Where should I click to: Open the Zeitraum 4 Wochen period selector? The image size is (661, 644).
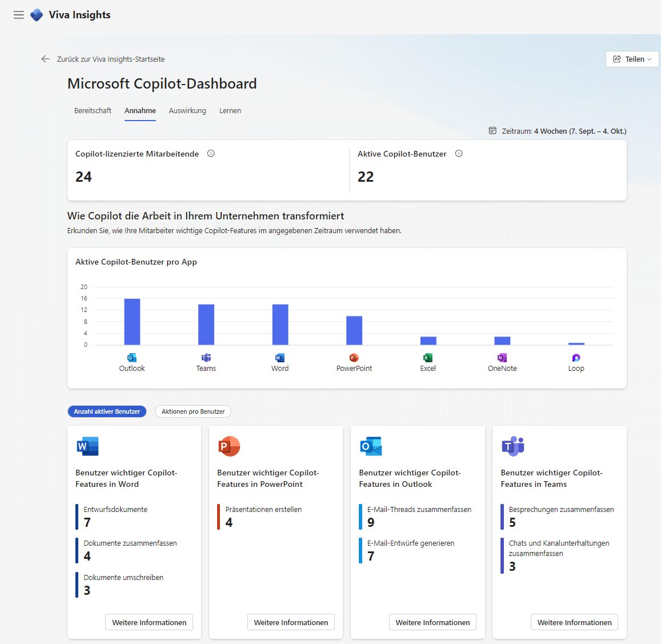tap(557, 131)
